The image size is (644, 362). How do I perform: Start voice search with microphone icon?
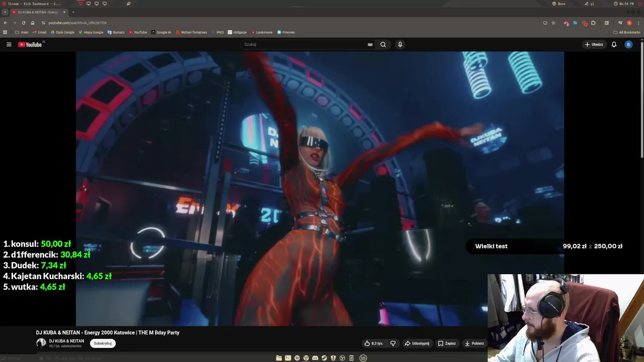tap(400, 44)
